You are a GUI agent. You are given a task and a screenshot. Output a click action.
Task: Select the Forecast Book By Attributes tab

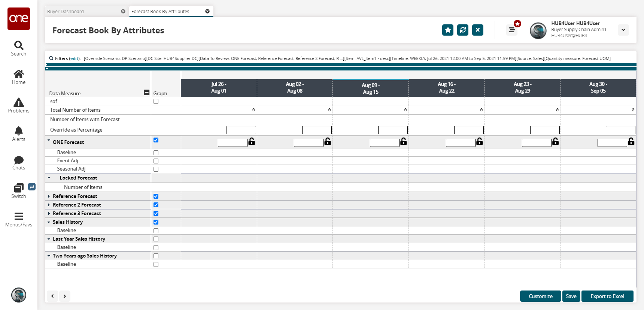[x=171, y=11]
